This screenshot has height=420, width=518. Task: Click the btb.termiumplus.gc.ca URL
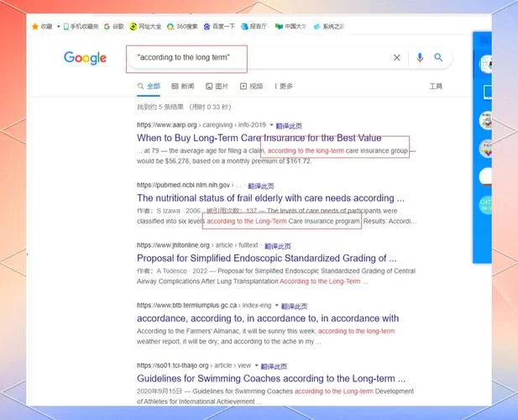point(204,305)
